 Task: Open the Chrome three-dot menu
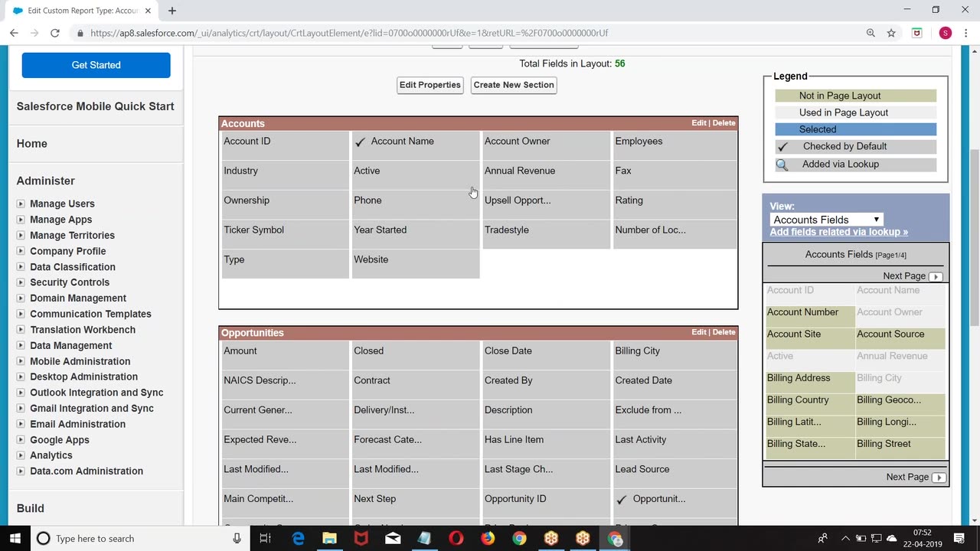[965, 33]
